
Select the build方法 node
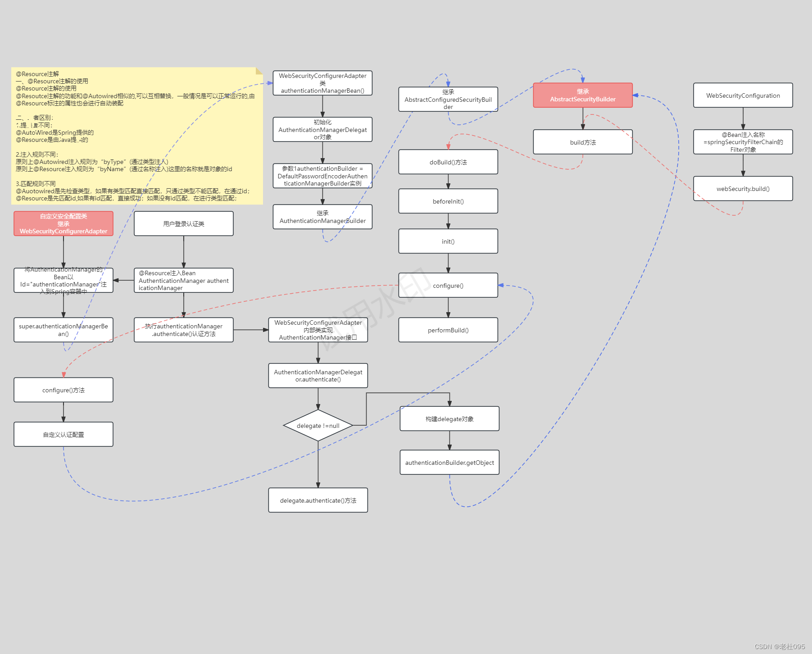[583, 142]
